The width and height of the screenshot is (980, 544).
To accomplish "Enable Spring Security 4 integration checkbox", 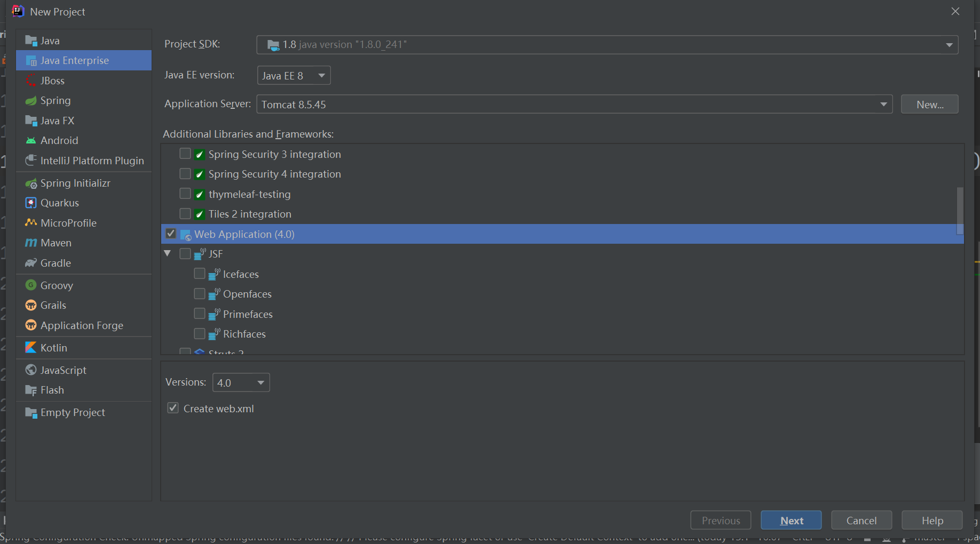I will [185, 174].
